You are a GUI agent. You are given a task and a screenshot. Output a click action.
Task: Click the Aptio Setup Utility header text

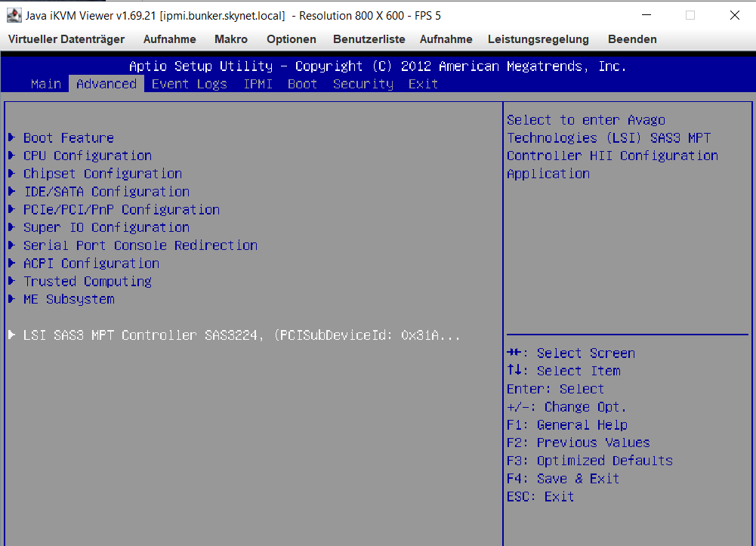tap(378, 66)
